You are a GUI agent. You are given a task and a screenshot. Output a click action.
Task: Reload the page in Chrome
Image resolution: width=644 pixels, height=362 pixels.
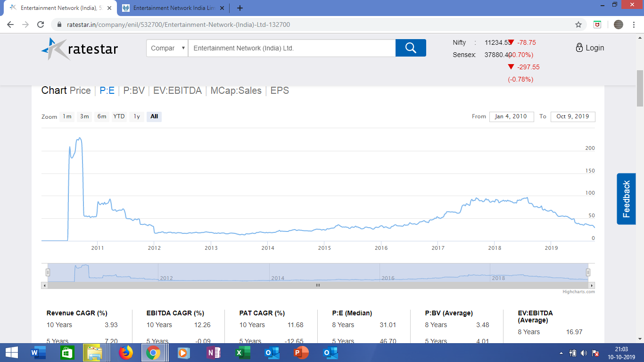coord(41,25)
